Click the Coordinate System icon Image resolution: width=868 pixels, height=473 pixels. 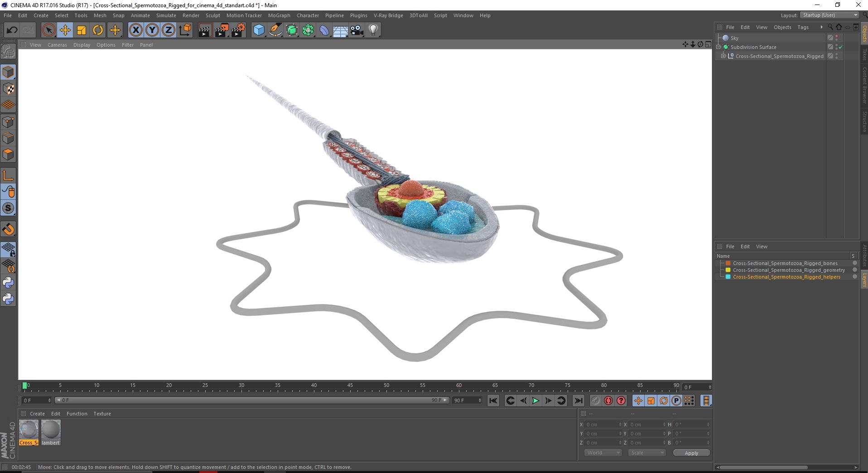pos(185,30)
